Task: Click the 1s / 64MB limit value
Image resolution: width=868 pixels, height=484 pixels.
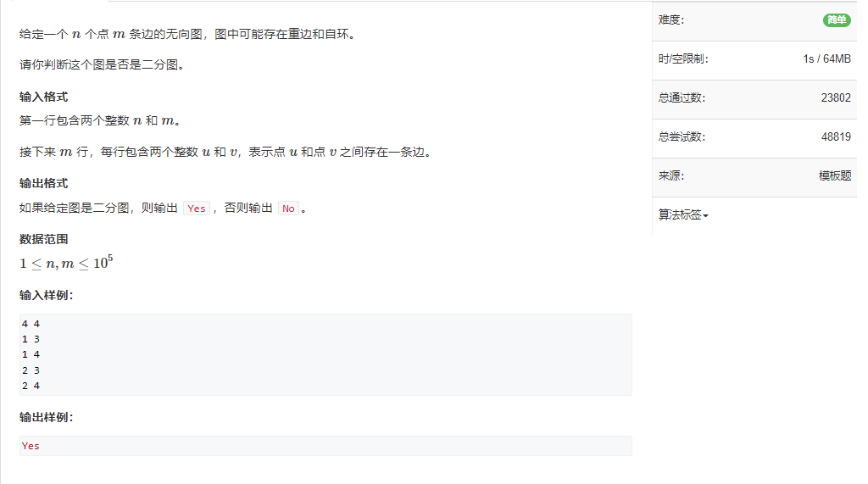Action: coord(827,58)
